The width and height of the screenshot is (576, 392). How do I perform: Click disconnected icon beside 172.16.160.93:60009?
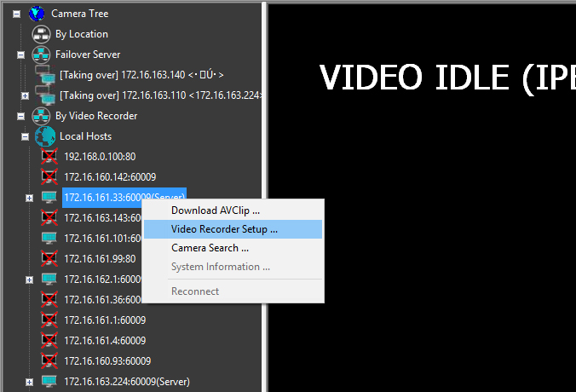coord(51,360)
